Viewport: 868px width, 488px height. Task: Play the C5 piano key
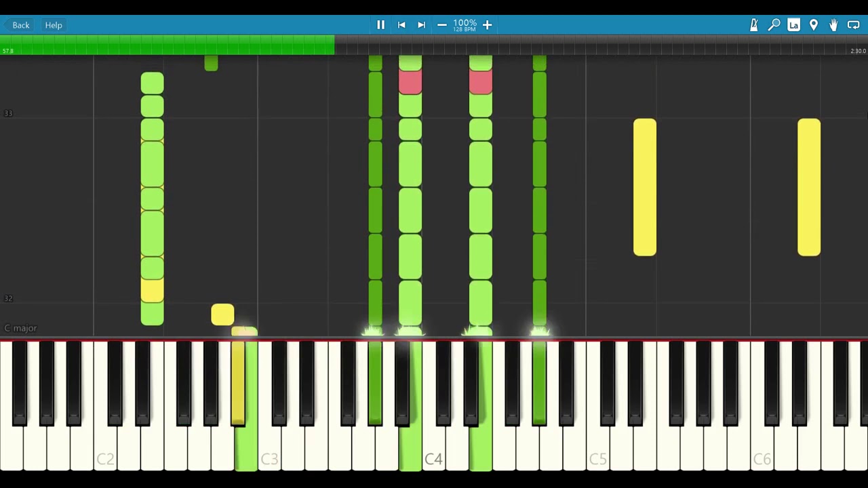coord(597,447)
